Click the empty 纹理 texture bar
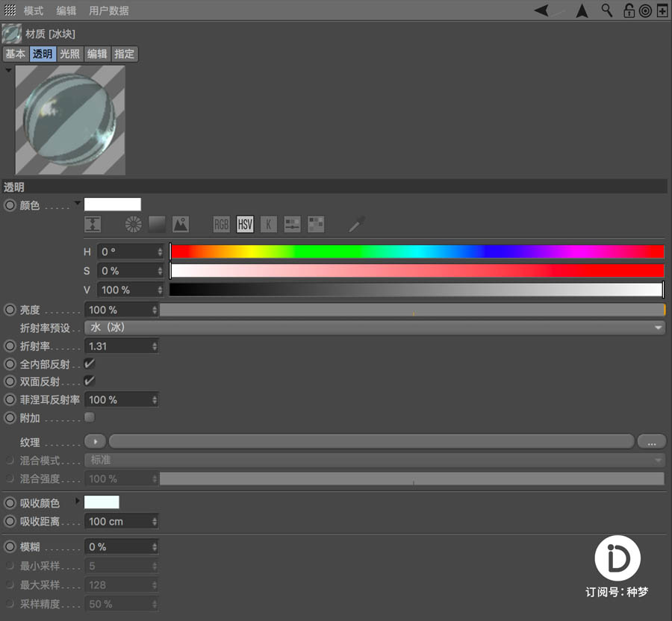The image size is (672, 621). click(372, 442)
